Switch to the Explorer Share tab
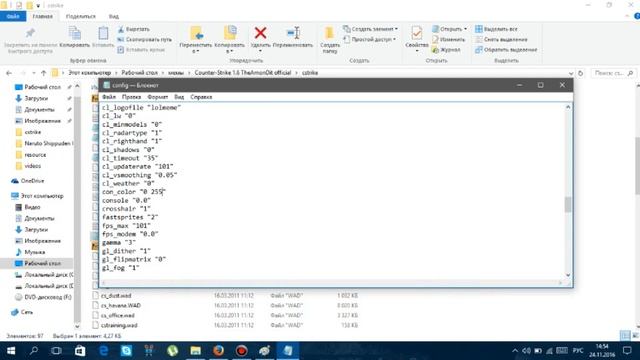The width and height of the screenshot is (640, 360). 81,16
